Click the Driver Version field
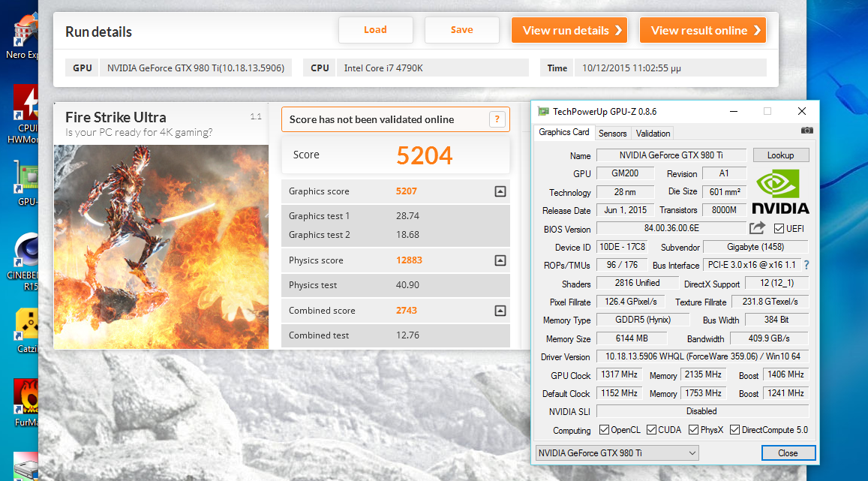Screen dimensions: 868x481 click(702, 356)
